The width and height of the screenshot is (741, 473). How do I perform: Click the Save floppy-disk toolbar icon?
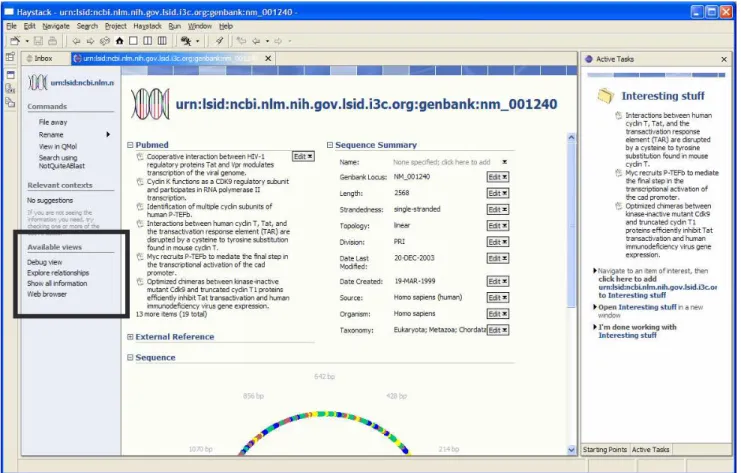pos(38,41)
